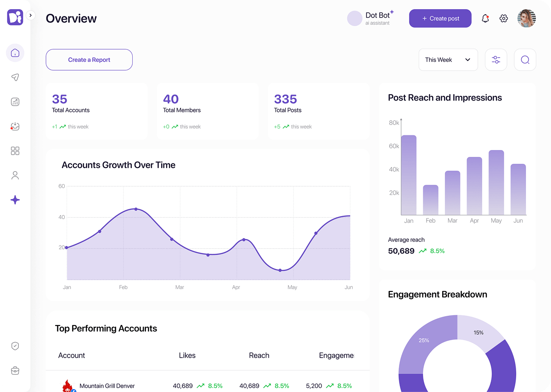Image resolution: width=551 pixels, height=392 pixels.
Task: Open the paper plane Publish icon
Action: tap(15, 77)
